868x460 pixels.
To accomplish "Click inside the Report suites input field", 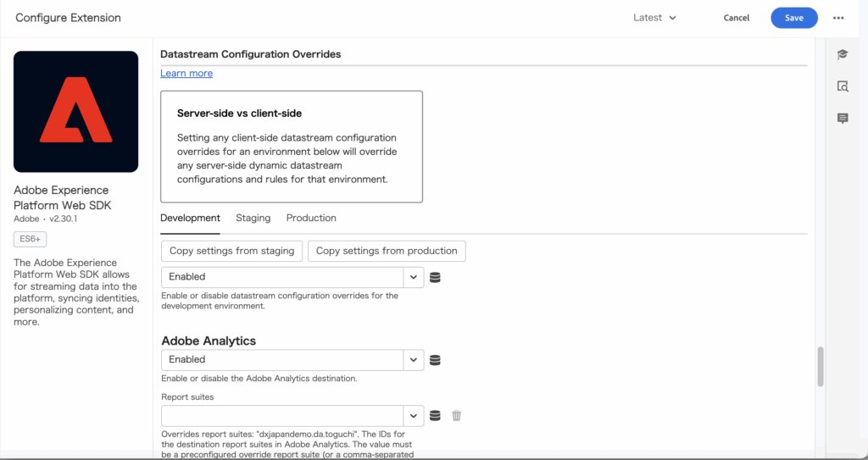I will pyautogui.click(x=282, y=416).
